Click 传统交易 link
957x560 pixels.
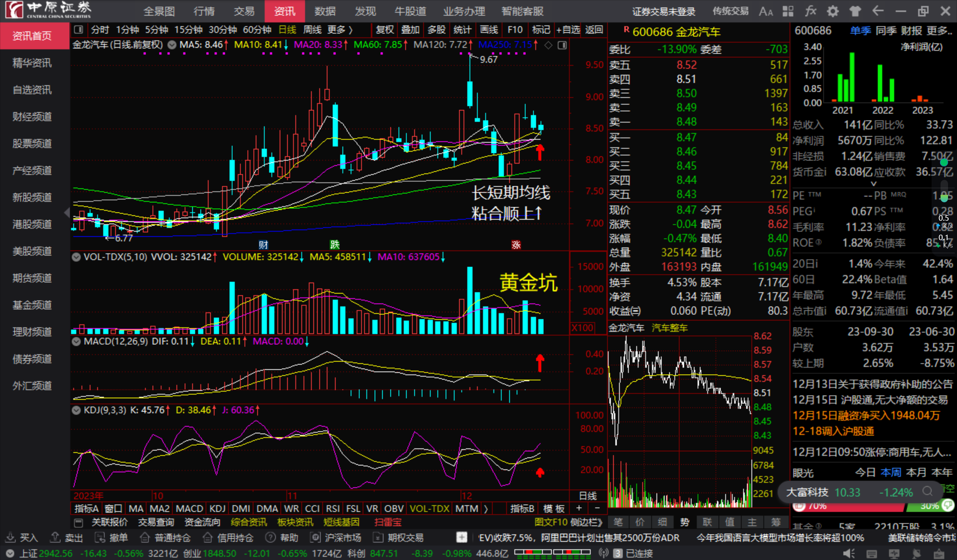pos(730,11)
